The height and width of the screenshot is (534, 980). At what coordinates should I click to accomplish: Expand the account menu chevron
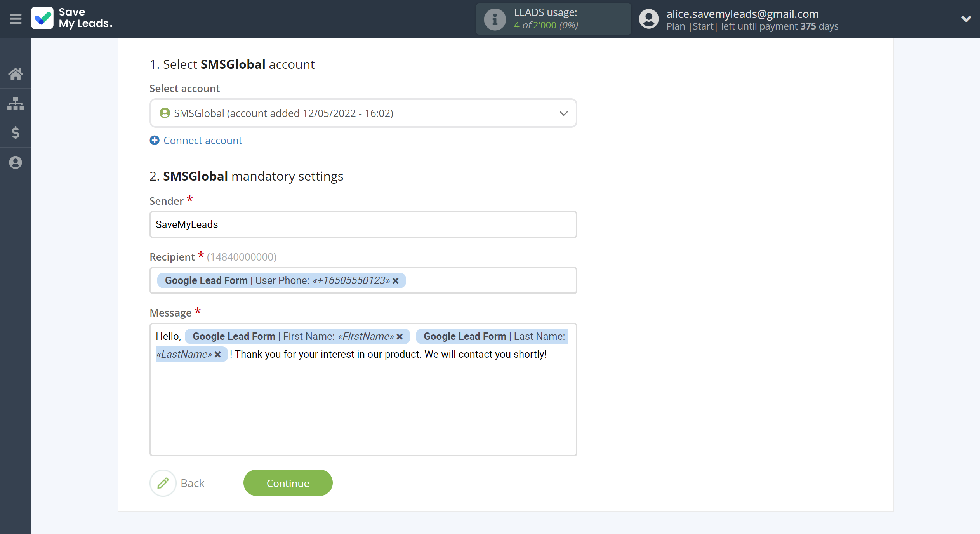click(966, 19)
